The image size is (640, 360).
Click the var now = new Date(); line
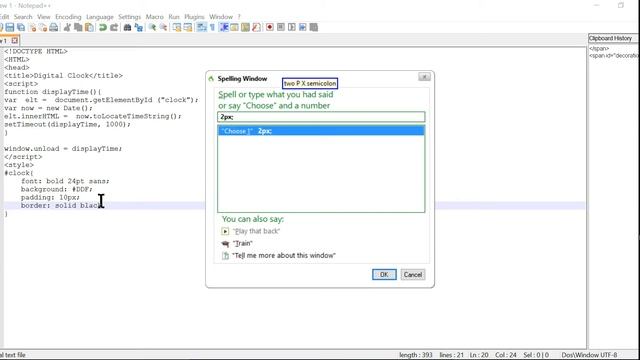click(49, 108)
